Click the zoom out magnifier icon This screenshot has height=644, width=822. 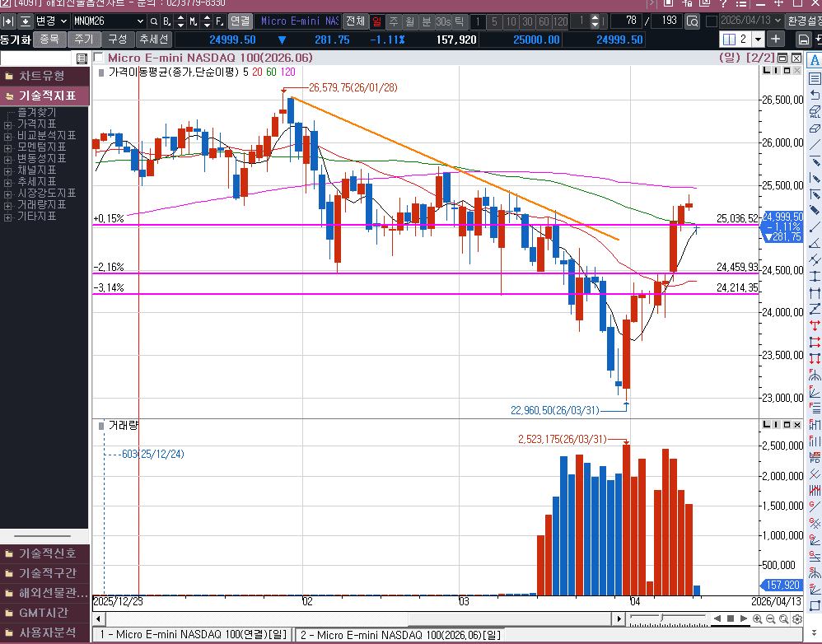pos(769,618)
